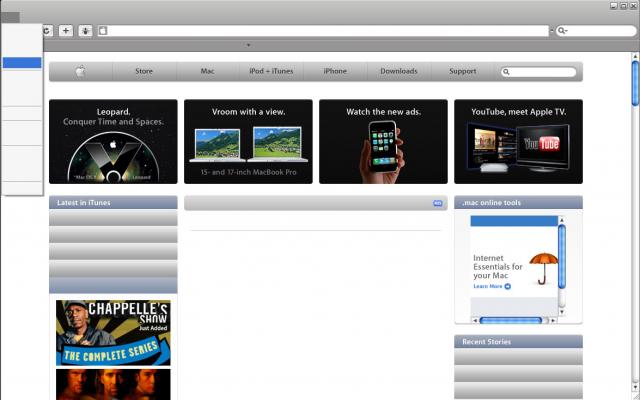The image size is (640, 400).
Task: Open the Store tab
Action: [144, 71]
